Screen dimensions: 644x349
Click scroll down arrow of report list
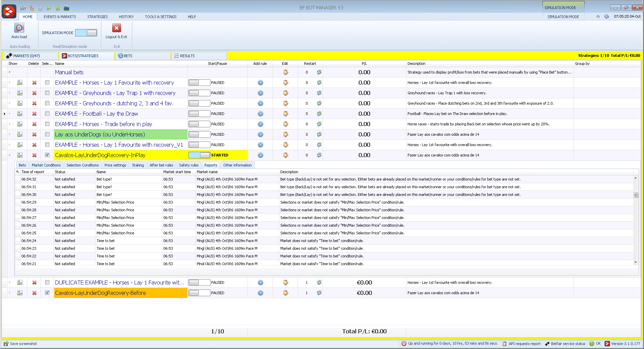(x=636, y=262)
